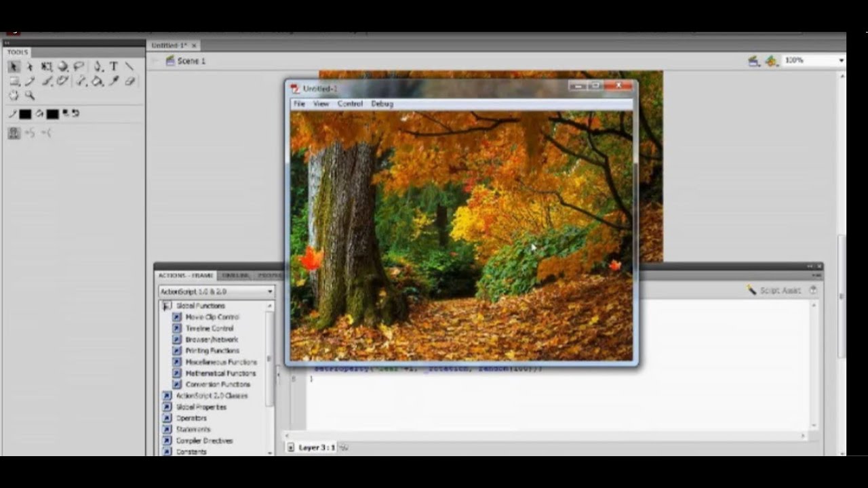
Task: Click the toolbox tree vertical scrollbar
Action: pos(270,359)
